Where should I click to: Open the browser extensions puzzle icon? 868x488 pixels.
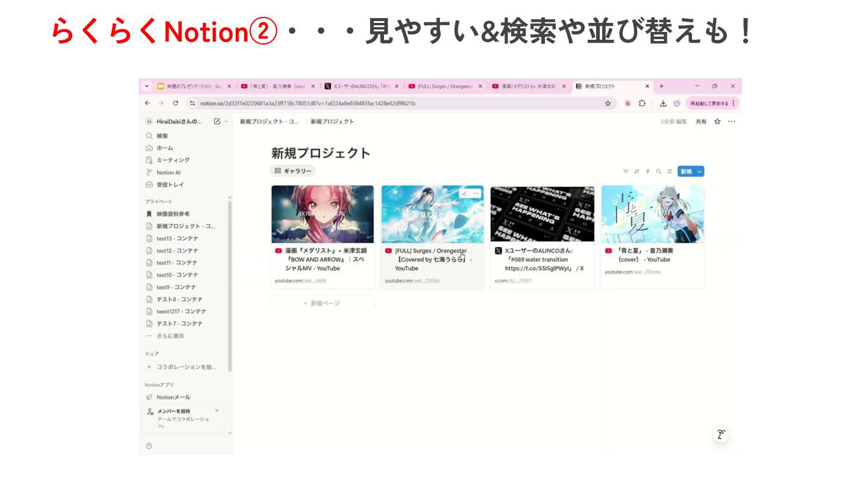tap(642, 103)
